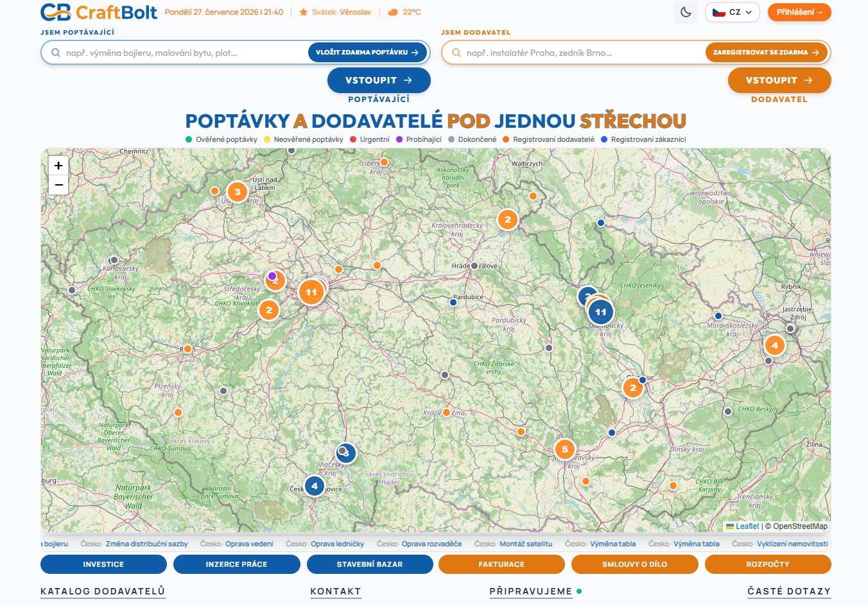Expand the Časté dotazy section
The image size is (868, 606).
point(789,591)
